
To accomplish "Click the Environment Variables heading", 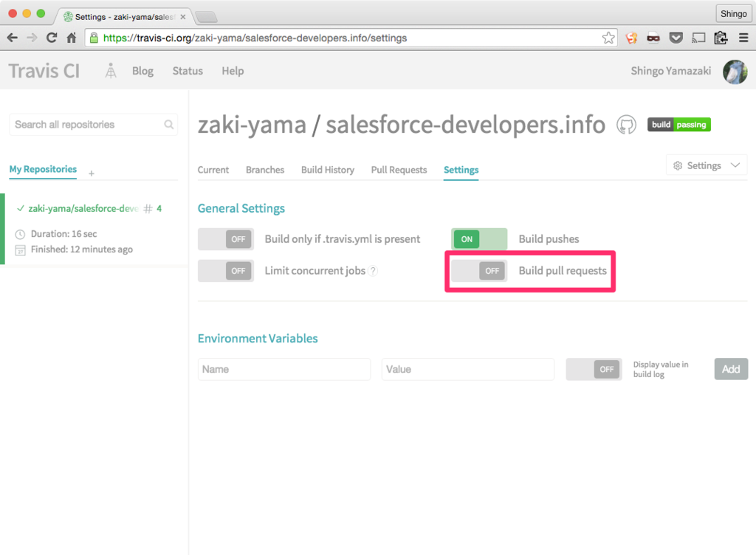I will click(258, 338).
